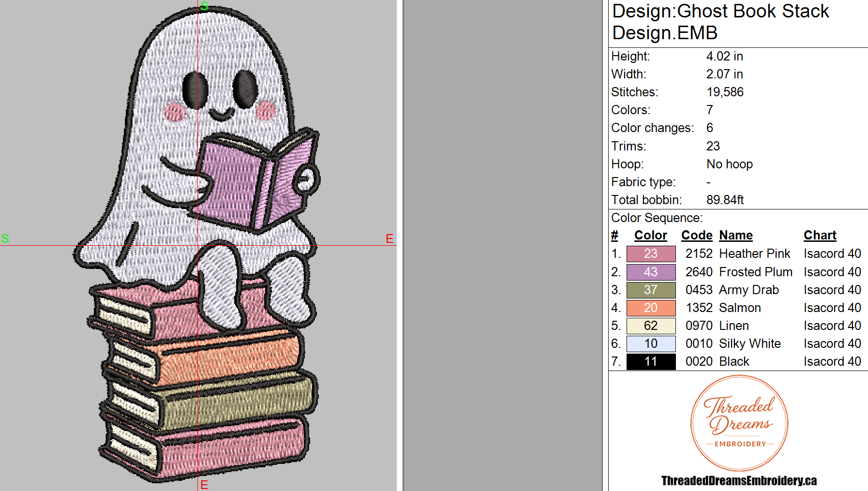Click the Hoop value No hoop
The width and height of the screenshot is (868, 491).
pyautogui.click(x=730, y=164)
